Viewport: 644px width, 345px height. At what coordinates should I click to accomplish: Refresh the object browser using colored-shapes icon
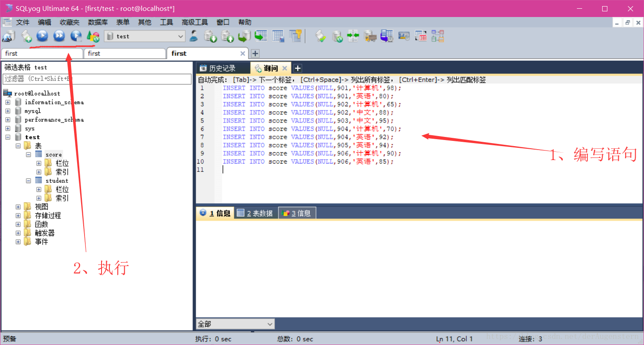(x=93, y=36)
